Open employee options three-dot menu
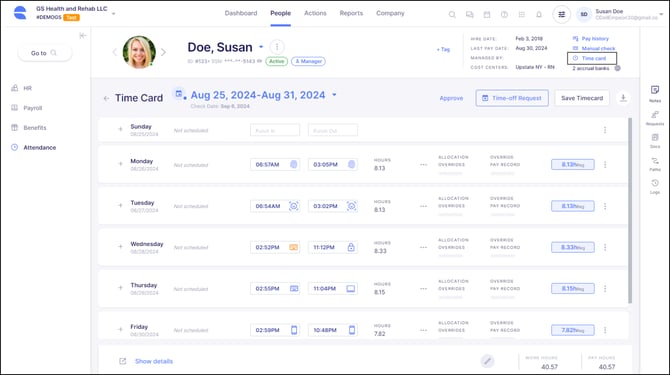 [x=277, y=47]
